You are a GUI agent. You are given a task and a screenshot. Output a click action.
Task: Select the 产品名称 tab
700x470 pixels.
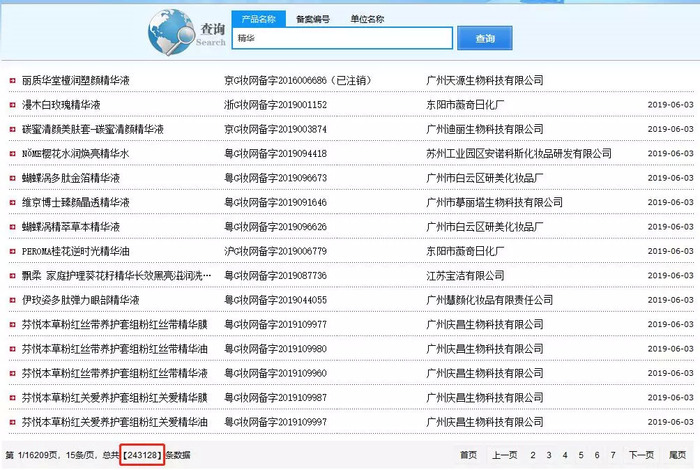(x=258, y=19)
